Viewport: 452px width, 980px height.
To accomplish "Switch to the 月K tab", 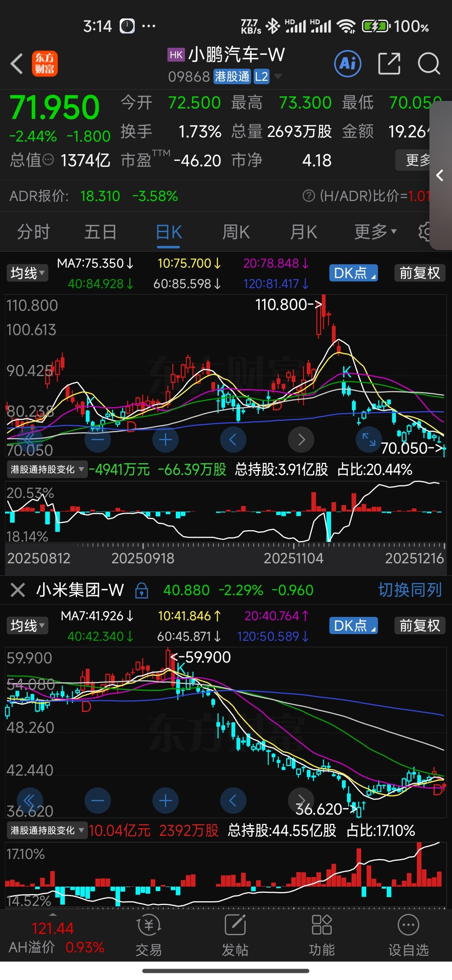I will (304, 232).
